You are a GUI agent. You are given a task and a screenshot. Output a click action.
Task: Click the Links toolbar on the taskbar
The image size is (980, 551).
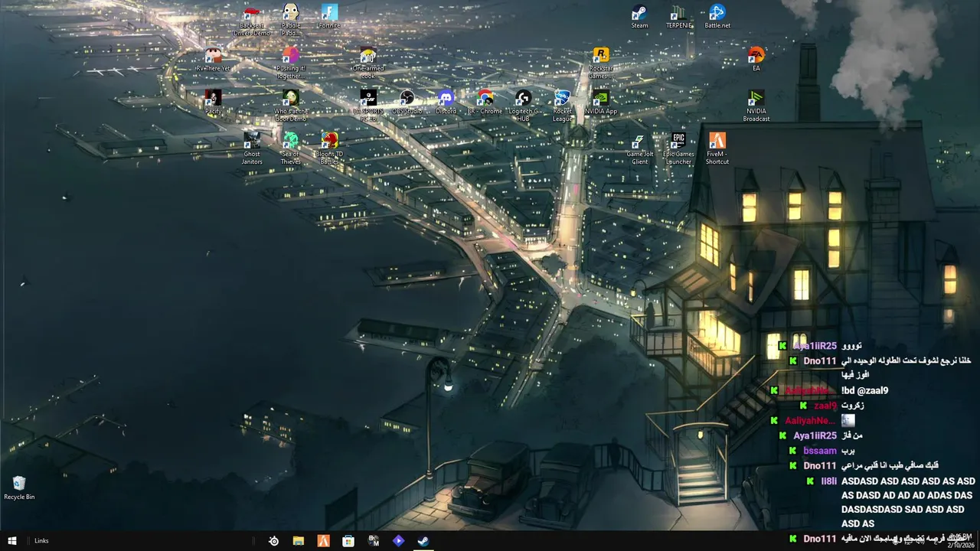click(41, 540)
